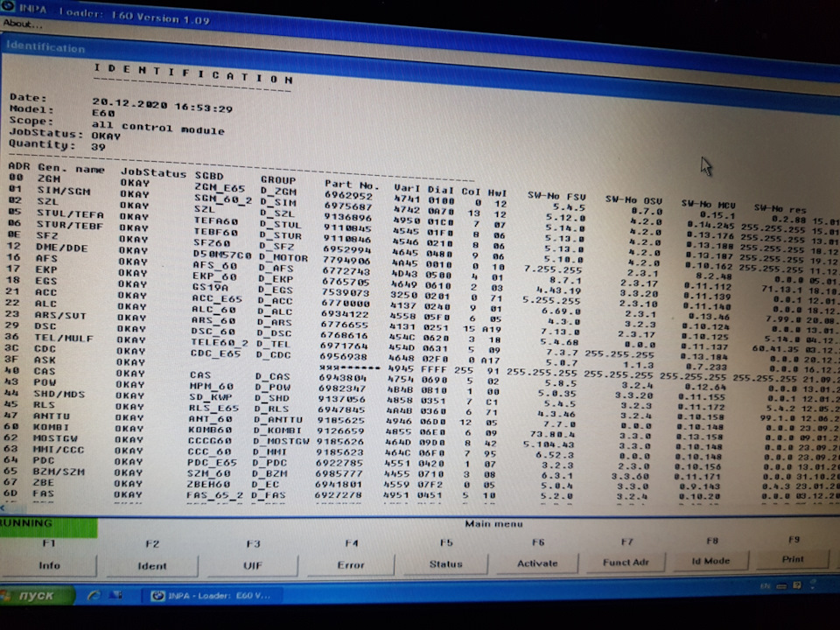840x630 pixels.
Task: Click the ZBEH60 SGBD entry
Action: click(208, 484)
